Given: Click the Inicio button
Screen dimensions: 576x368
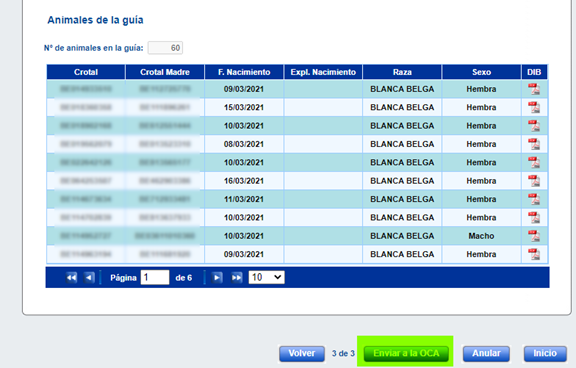Looking at the screenshot, I should [x=545, y=353].
